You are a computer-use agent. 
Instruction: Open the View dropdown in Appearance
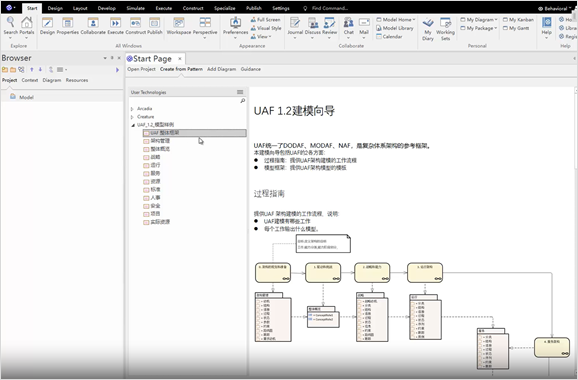coord(264,36)
